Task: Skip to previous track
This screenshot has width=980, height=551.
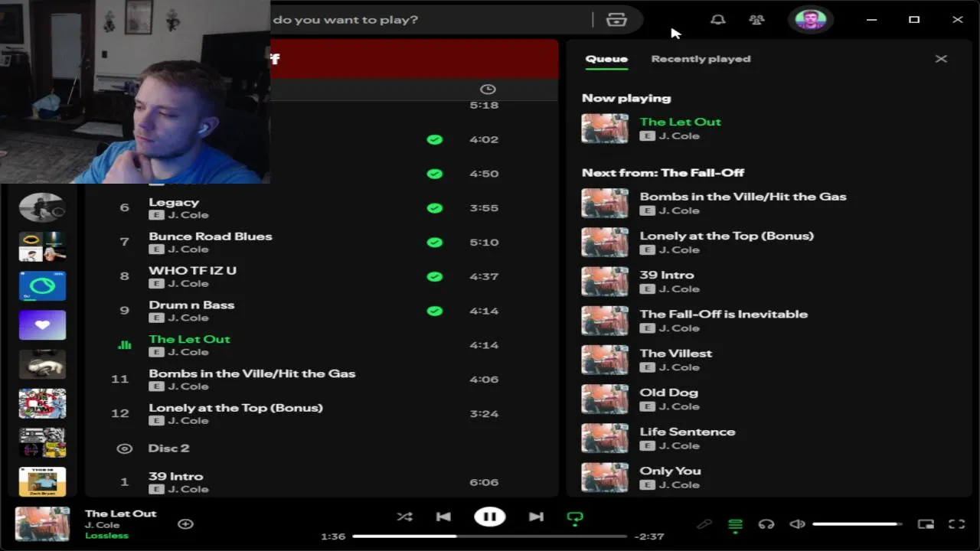Action: tap(443, 517)
